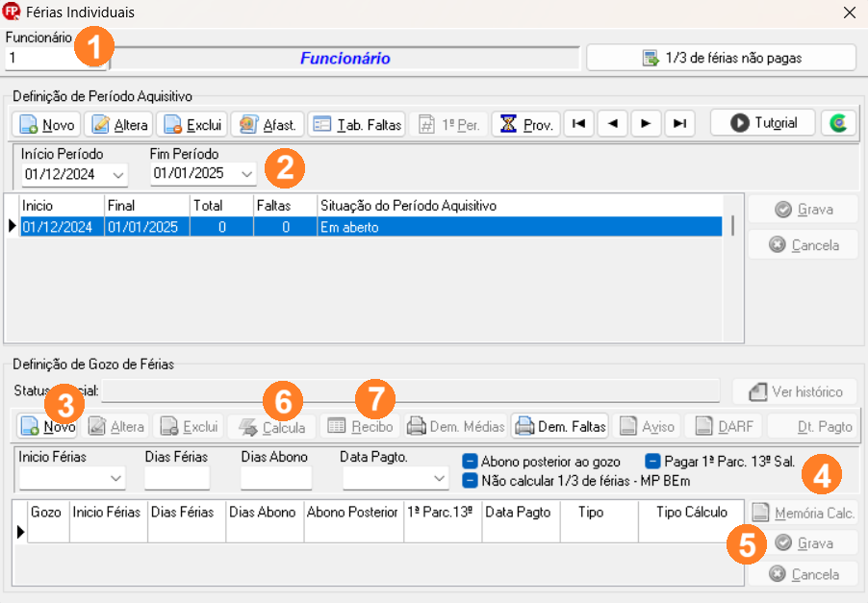Select the 01/12/2024 period row

(x=370, y=227)
